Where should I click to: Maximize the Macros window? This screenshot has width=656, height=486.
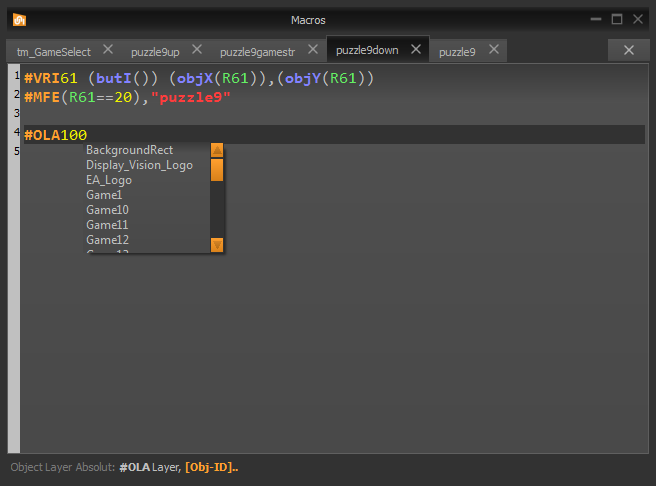tap(617, 19)
